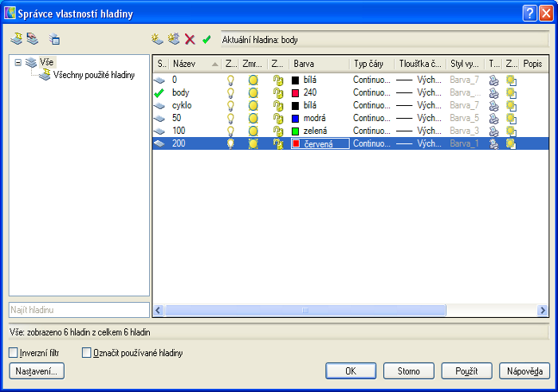Open the layer states manager icon
The width and height of the screenshot is (558, 392).
coord(54,38)
